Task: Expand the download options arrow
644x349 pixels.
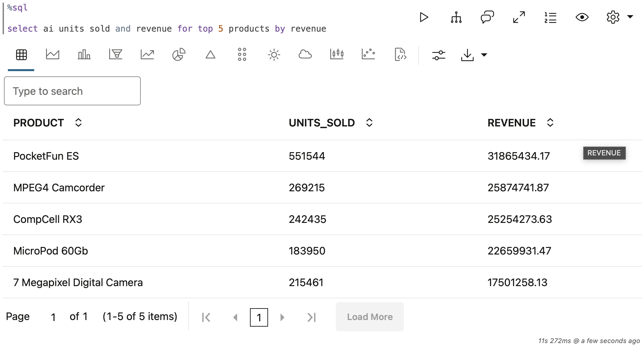Action: click(484, 55)
